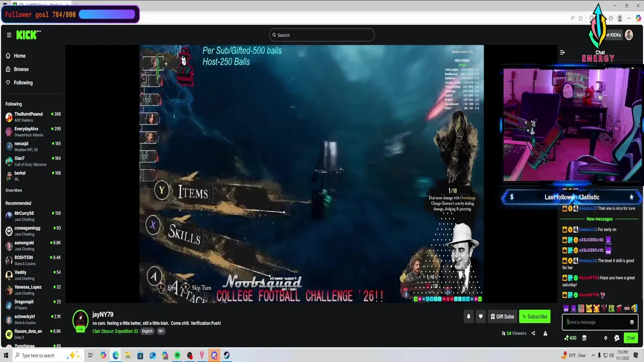Open Dragonspit VTubers channel
Screen dimensions: 644x362
(33, 304)
